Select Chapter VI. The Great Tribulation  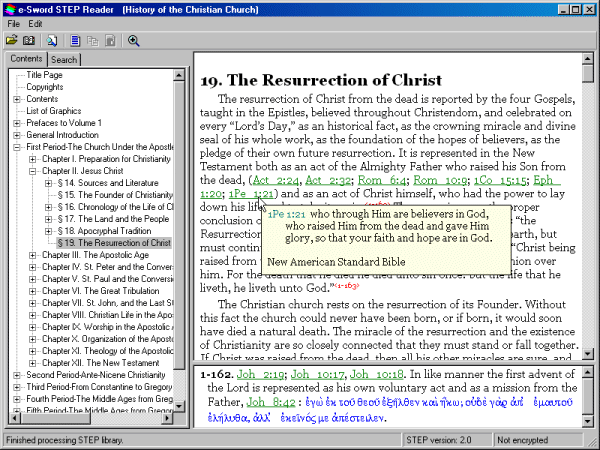101,291
